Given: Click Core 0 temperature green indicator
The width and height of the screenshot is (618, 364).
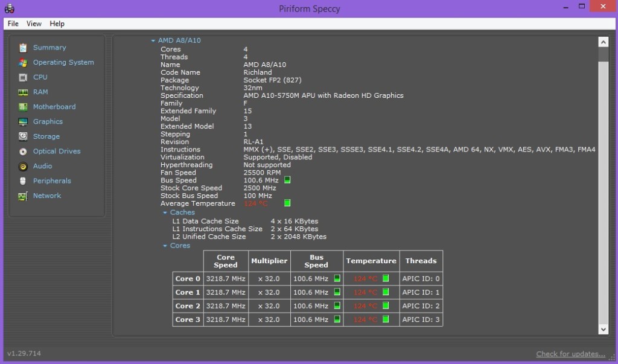Looking at the screenshot, I should click(386, 278).
